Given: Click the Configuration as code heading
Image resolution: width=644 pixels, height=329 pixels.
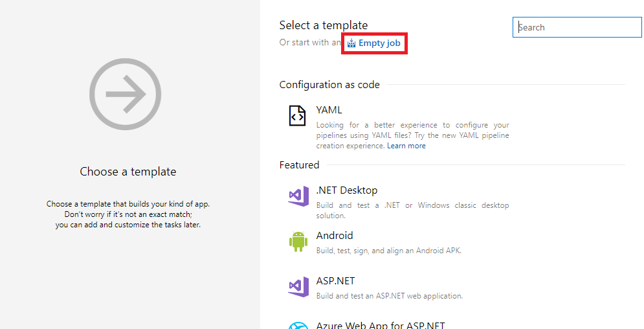Looking at the screenshot, I should pos(329,85).
